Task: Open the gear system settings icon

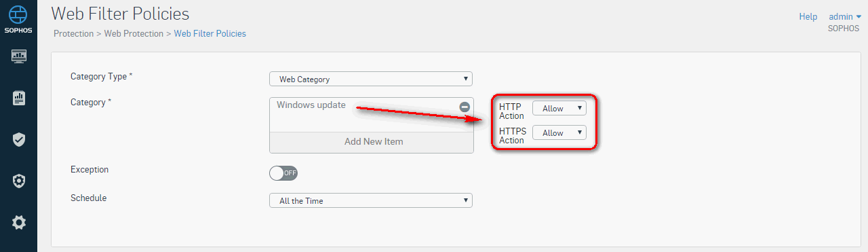Action: 19,222
